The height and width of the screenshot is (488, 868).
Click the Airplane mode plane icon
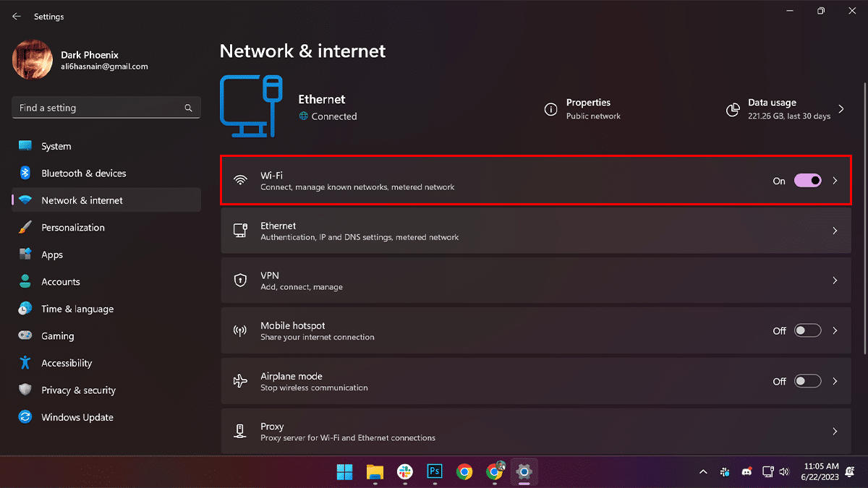point(240,381)
